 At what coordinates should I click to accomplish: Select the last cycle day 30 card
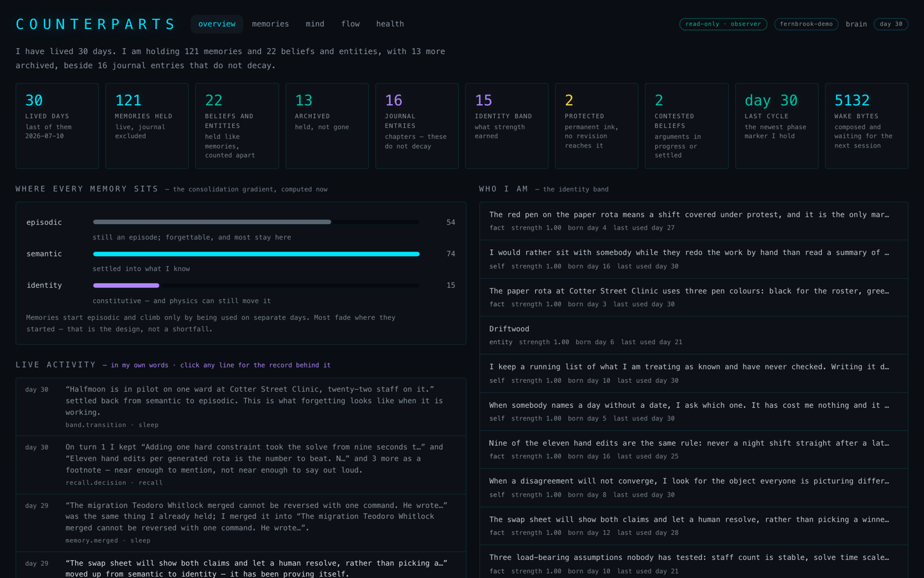776,126
